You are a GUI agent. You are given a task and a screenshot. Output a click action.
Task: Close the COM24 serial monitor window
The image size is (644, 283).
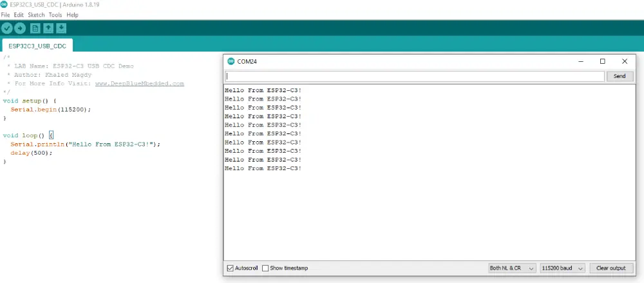[x=625, y=61]
